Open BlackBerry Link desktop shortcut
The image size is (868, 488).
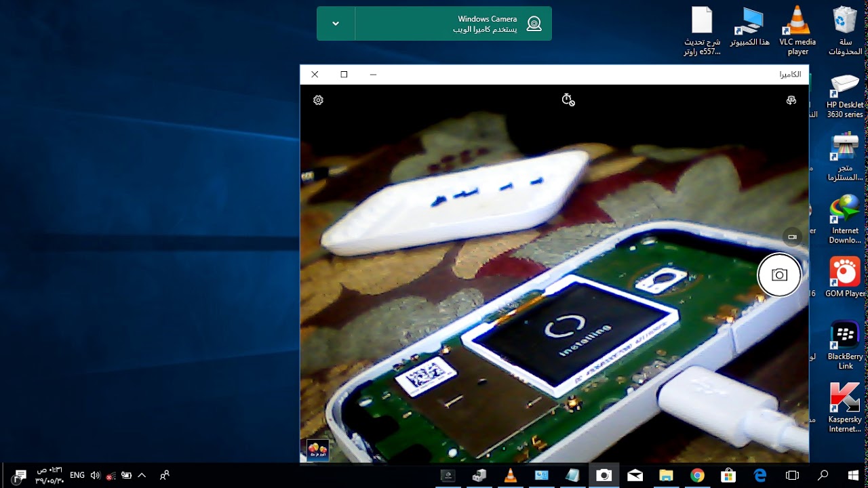point(845,346)
